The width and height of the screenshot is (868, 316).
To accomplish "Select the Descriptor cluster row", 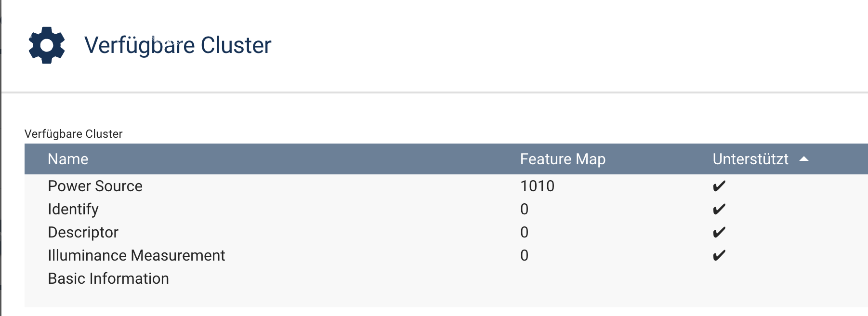I will pyautogui.click(x=83, y=233).
